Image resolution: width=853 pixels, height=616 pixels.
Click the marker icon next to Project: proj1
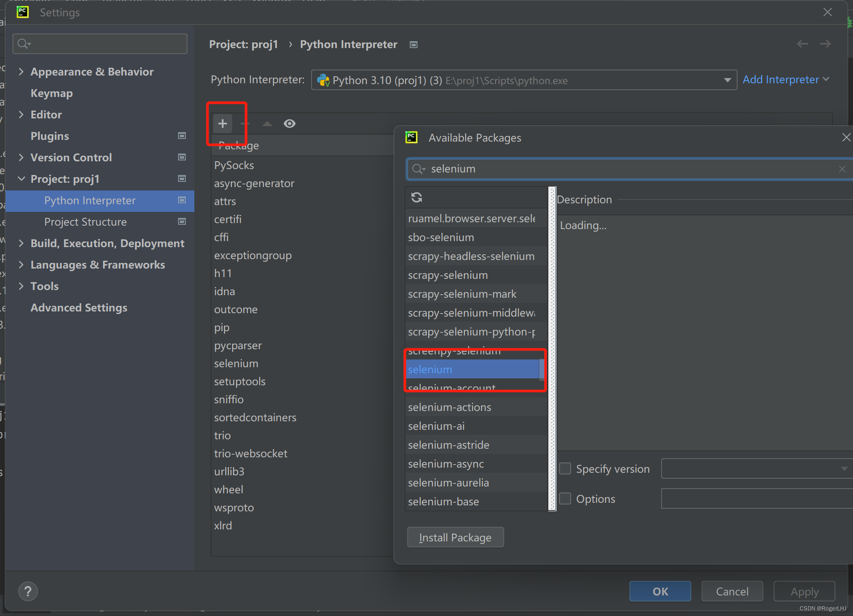tap(182, 178)
